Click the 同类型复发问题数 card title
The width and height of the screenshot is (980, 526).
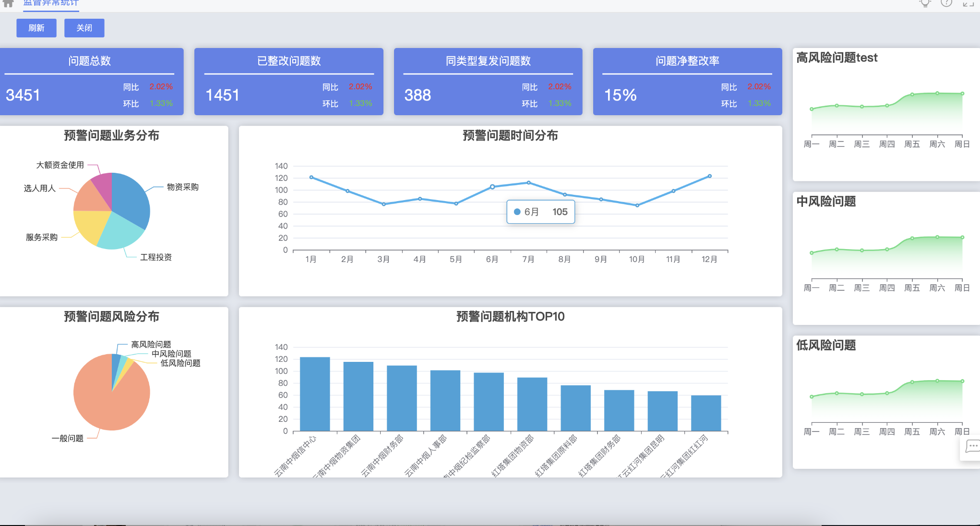click(x=488, y=61)
